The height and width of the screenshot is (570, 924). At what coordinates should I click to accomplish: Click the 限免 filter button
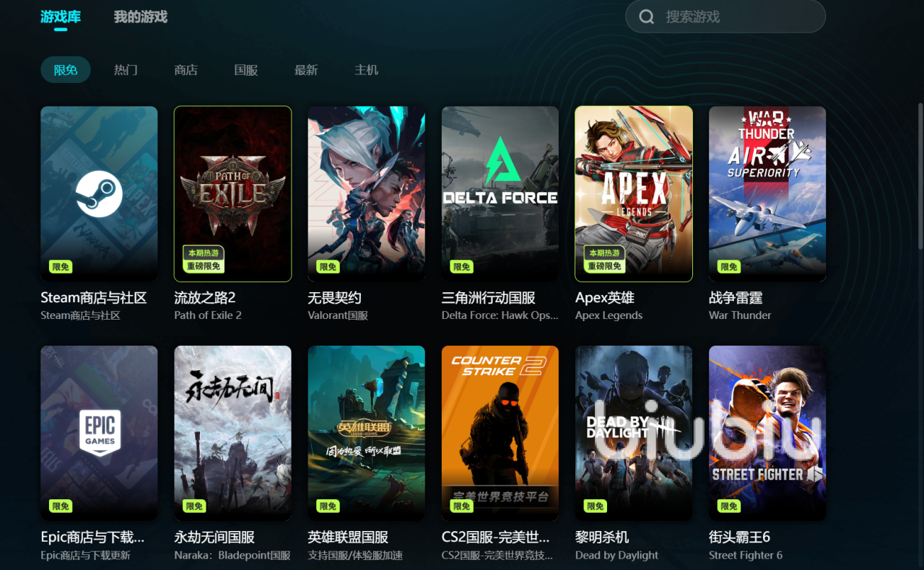66,70
